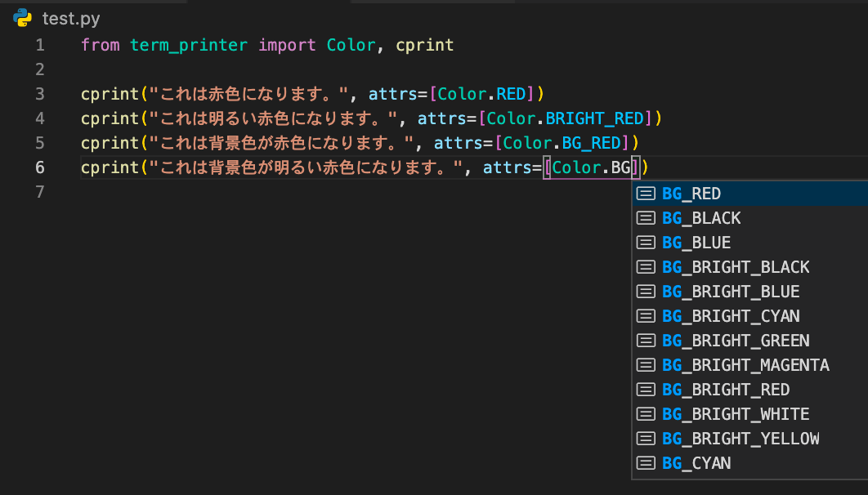This screenshot has height=495, width=868.
Task: Click the enum icon next to BG_BRIGHT_GREEN
Action: pos(646,340)
